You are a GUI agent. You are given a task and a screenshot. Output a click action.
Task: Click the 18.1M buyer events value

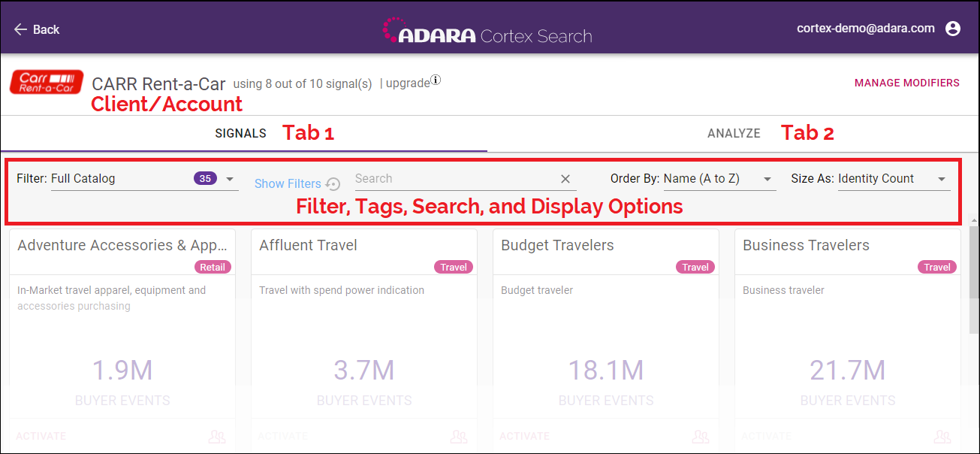606,371
